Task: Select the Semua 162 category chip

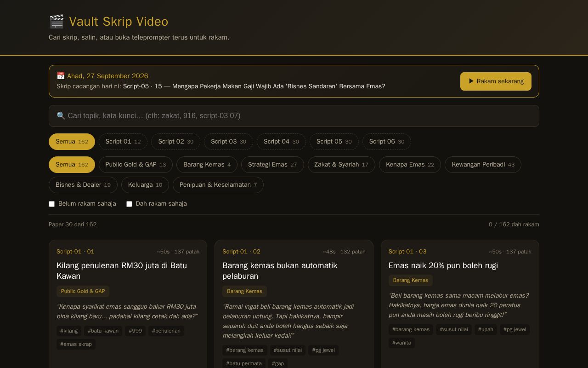Action: tap(72, 165)
